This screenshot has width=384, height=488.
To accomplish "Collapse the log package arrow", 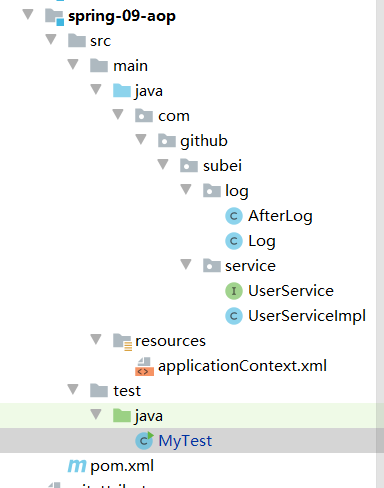I will (x=186, y=189).
